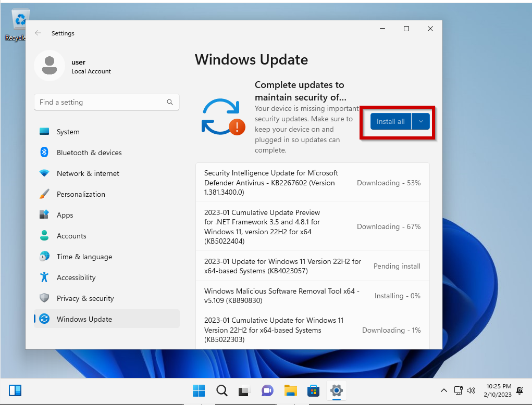
Task: Select Network & internet in sidebar
Action: pyautogui.click(x=107, y=173)
